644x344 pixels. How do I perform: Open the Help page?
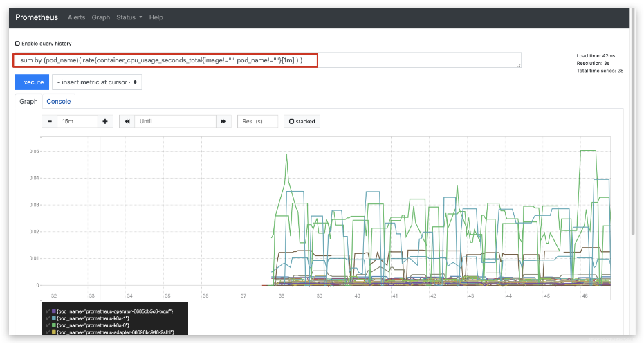156,17
